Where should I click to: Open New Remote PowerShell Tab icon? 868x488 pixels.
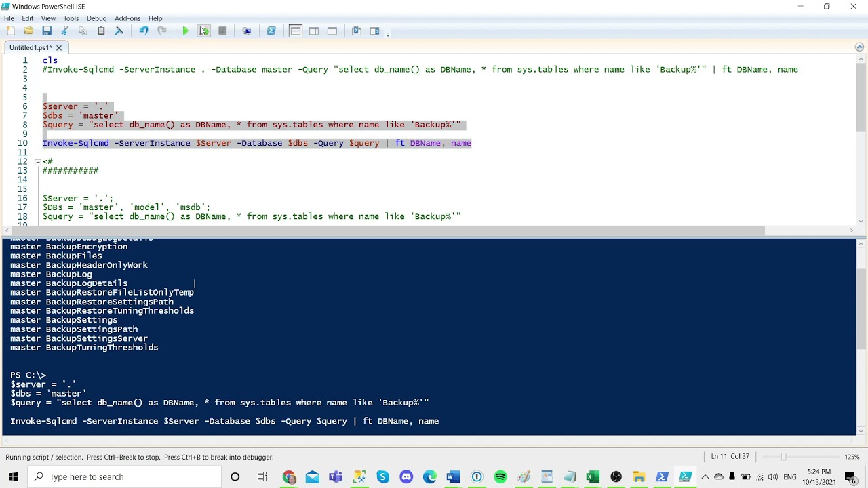[x=247, y=31]
